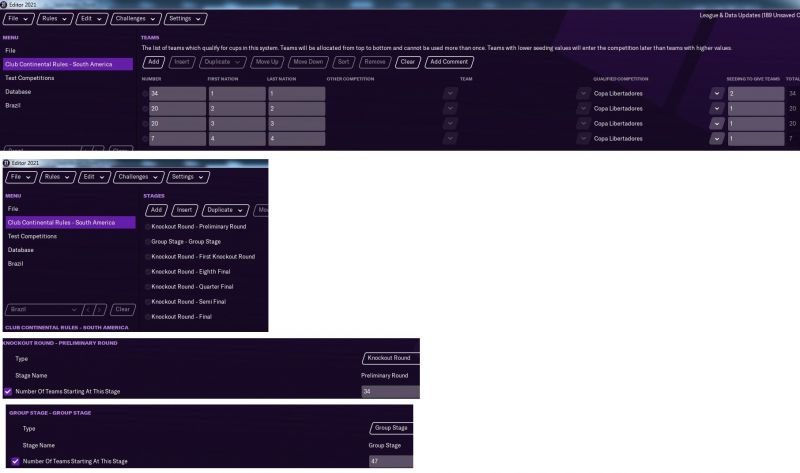800x473 pixels.
Task: Select the row marker for Group Stage - Group Stage
Action: (147, 241)
